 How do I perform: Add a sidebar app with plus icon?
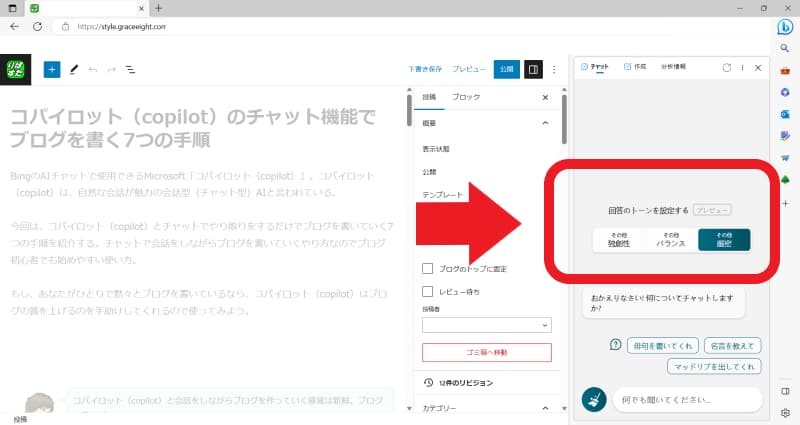(x=785, y=203)
